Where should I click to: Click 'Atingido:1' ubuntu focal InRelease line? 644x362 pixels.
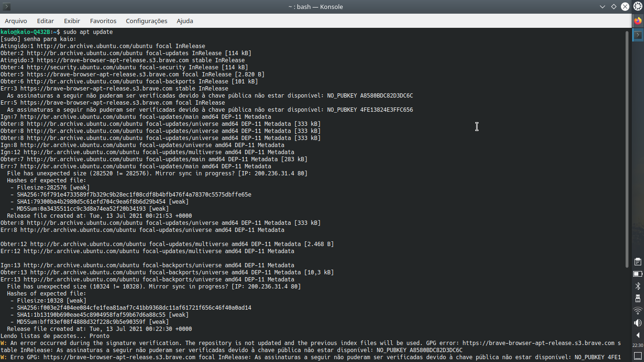coord(103,46)
